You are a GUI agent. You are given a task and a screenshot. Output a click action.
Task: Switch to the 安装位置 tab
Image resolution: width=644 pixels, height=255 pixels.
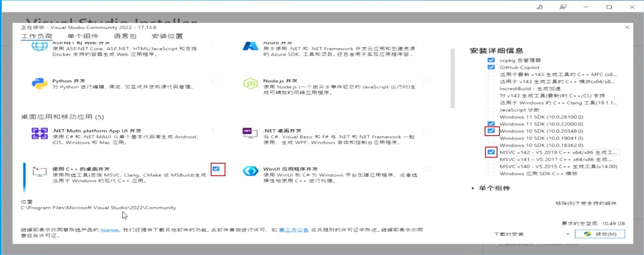click(167, 36)
